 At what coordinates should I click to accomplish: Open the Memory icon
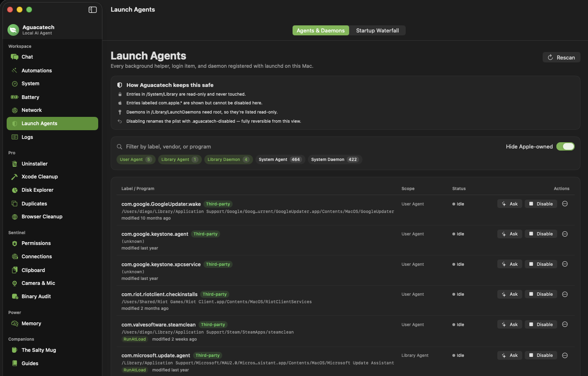pos(15,324)
